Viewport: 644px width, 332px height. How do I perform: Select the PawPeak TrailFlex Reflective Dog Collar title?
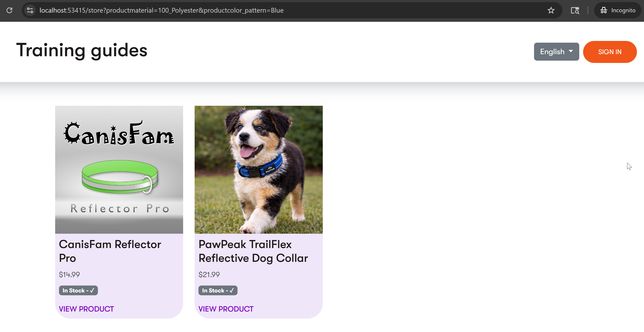253,251
